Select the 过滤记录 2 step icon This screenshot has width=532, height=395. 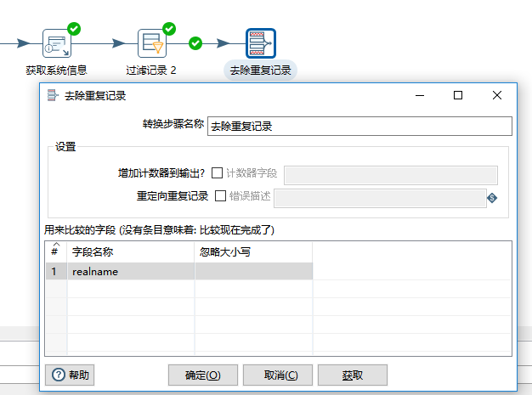click(152, 43)
